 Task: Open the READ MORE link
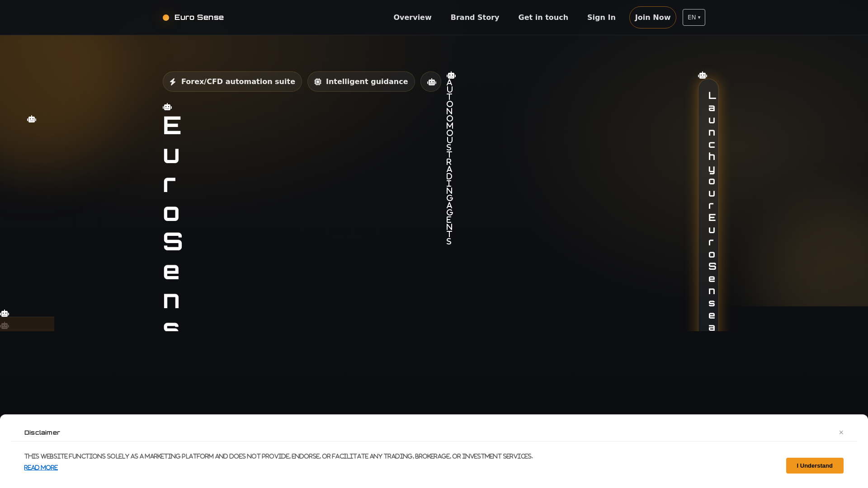click(41, 467)
